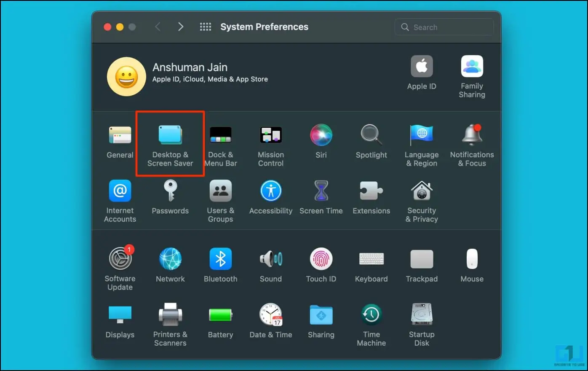This screenshot has height=371, width=588.
Task: Go forward with the right arrow
Action: (x=181, y=27)
